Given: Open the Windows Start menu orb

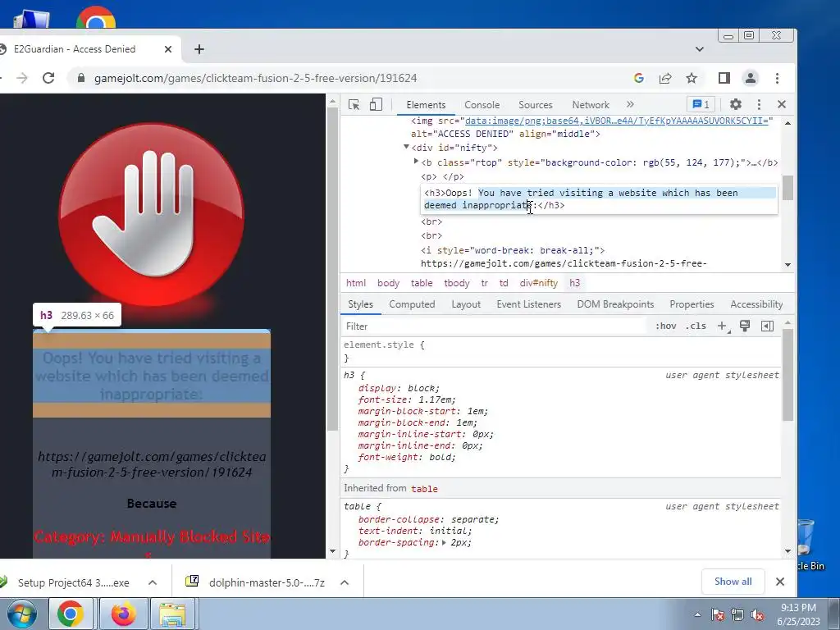Looking at the screenshot, I should 22,614.
